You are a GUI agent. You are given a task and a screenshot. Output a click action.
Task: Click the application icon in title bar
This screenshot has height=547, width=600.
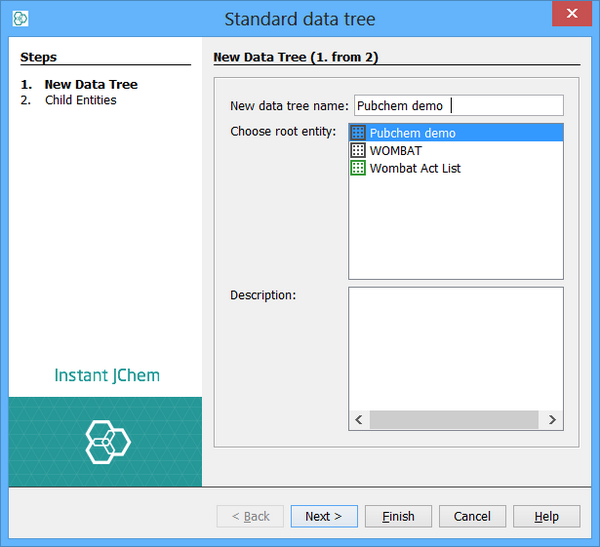pyautogui.click(x=20, y=18)
